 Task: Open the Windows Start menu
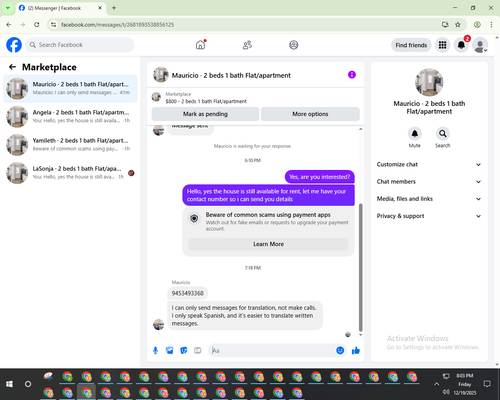pos(9,384)
